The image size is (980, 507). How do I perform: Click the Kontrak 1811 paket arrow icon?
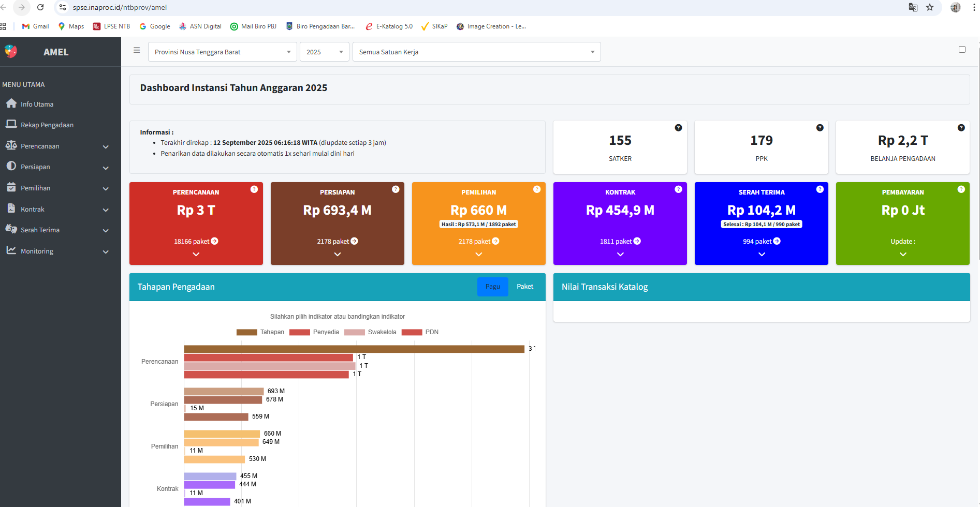point(637,241)
